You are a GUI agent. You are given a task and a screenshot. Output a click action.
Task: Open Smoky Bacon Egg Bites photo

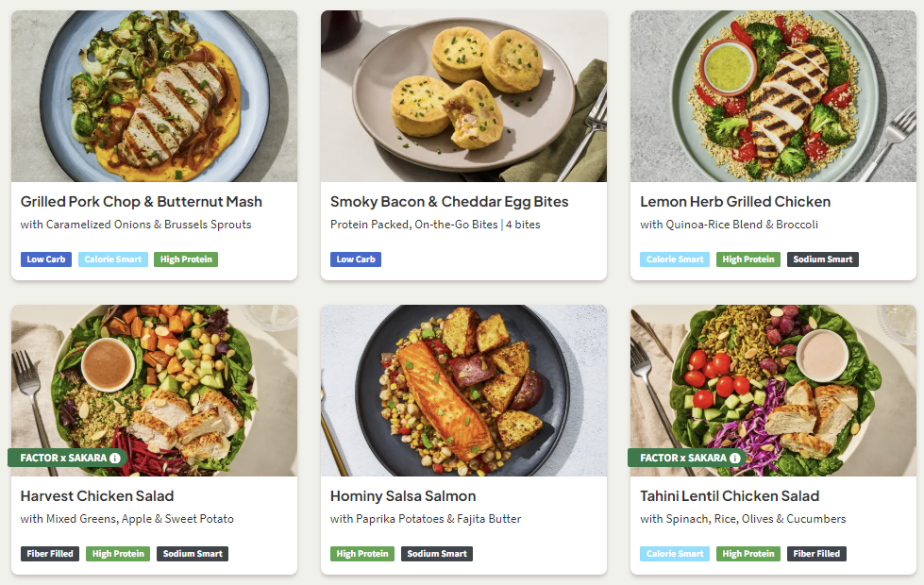[x=463, y=95]
